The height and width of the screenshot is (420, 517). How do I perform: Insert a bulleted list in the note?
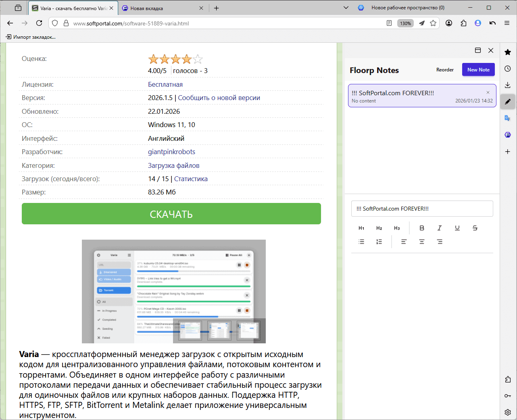(361, 242)
